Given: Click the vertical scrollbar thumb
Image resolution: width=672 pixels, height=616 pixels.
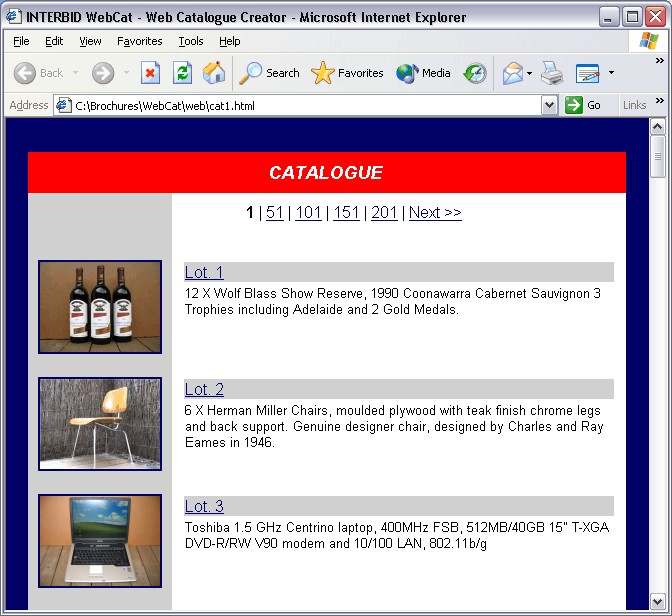Looking at the screenshot, I should [657, 156].
